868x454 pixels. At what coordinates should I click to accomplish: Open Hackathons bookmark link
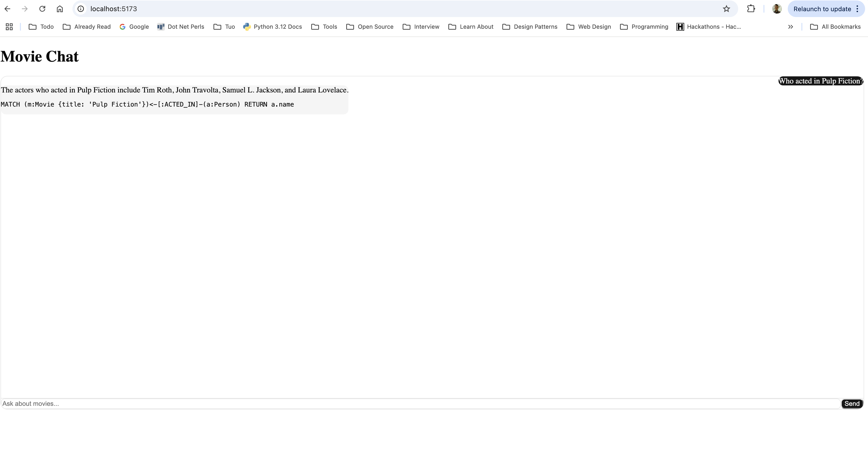[x=709, y=27]
